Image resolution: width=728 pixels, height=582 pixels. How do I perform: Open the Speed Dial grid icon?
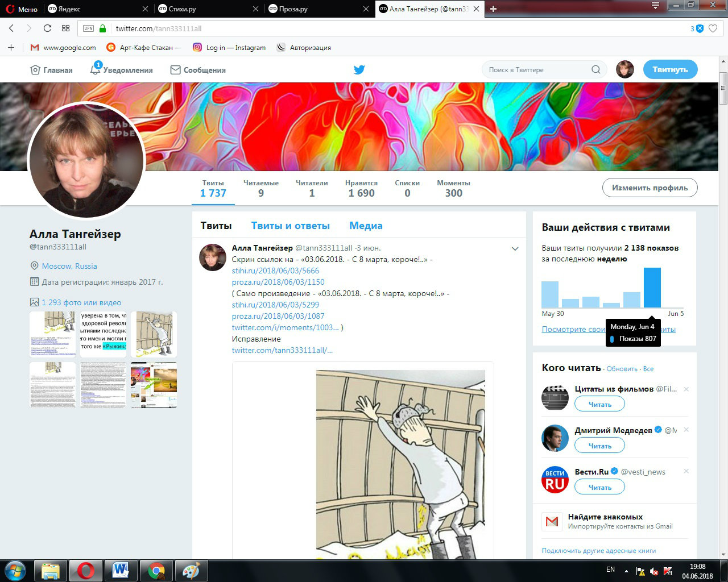[65, 28]
